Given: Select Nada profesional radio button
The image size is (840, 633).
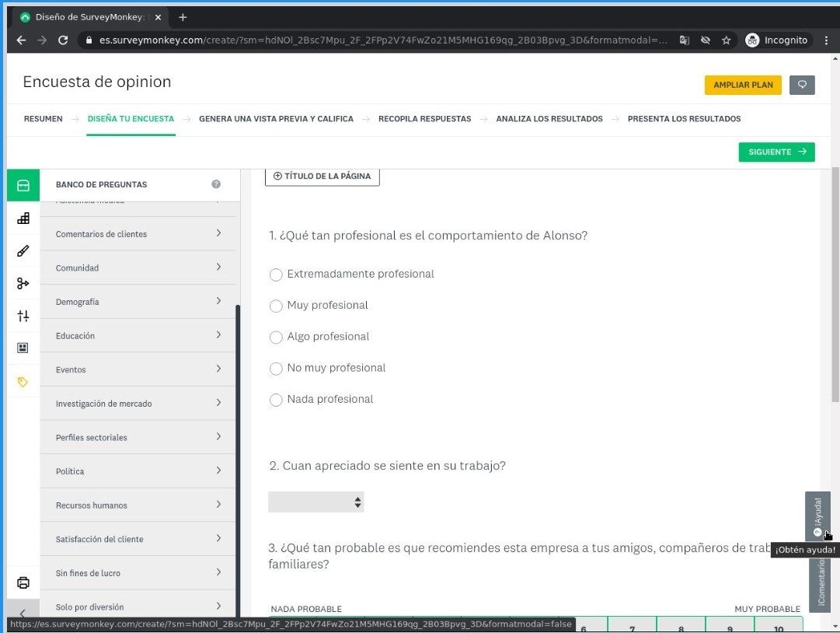Looking at the screenshot, I should pos(276,400).
